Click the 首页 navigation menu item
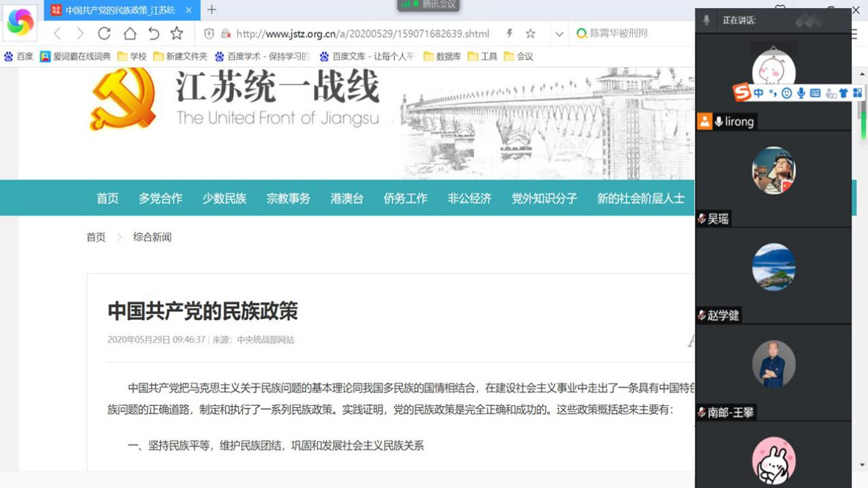The width and height of the screenshot is (868, 488). 107,198
